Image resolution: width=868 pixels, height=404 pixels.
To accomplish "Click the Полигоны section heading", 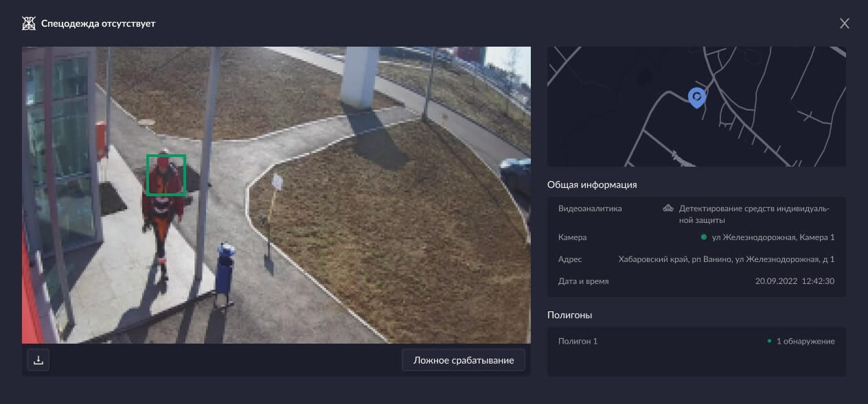I will [569, 315].
